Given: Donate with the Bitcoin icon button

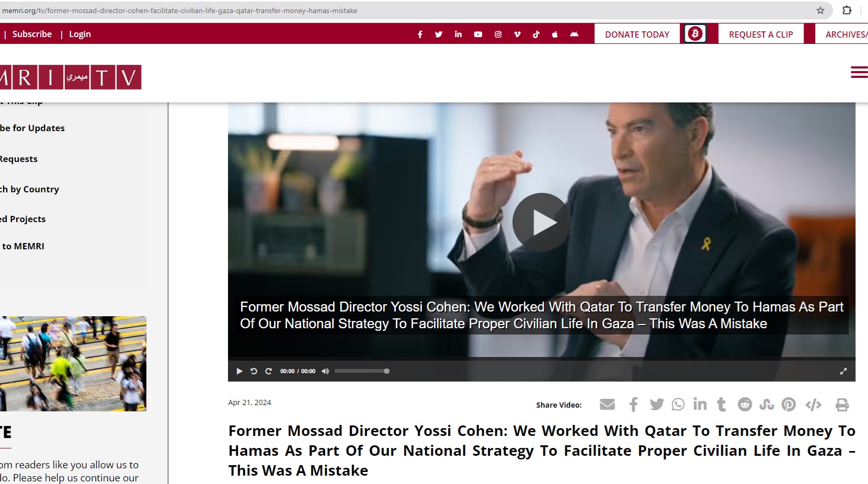Looking at the screenshot, I should pyautogui.click(x=695, y=34).
